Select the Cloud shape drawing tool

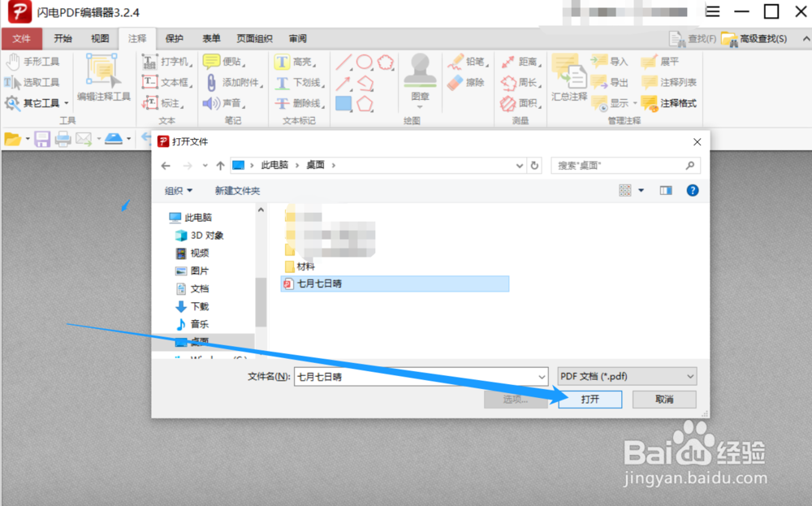[386, 63]
